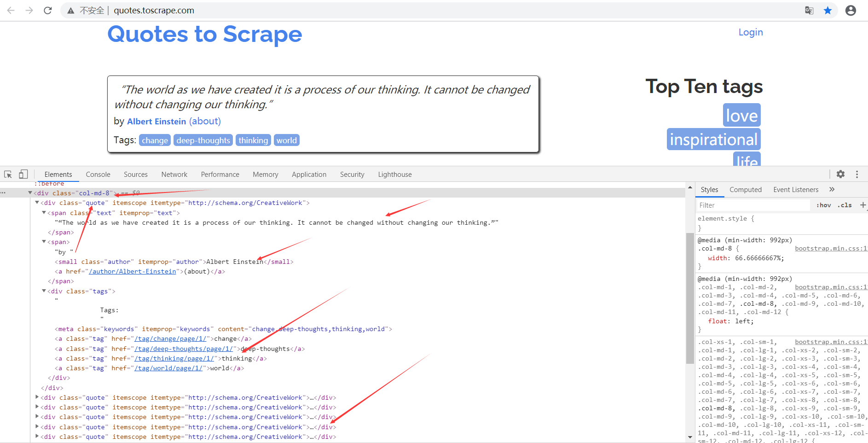Click the Styles Filter input field
Image resolution: width=868 pixels, height=443 pixels.
pos(753,205)
